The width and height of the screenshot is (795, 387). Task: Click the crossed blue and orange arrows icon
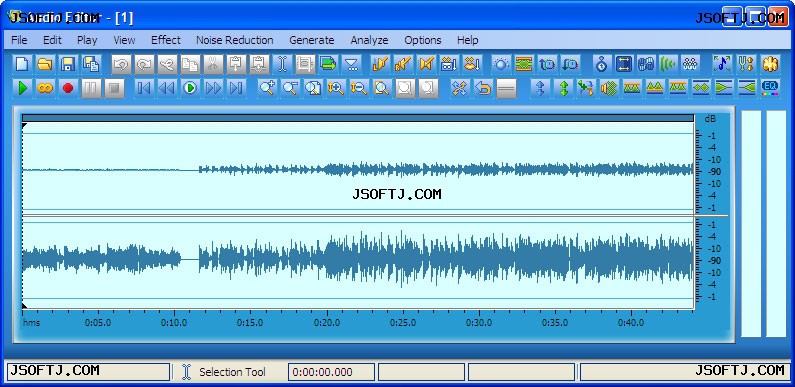(460, 88)
